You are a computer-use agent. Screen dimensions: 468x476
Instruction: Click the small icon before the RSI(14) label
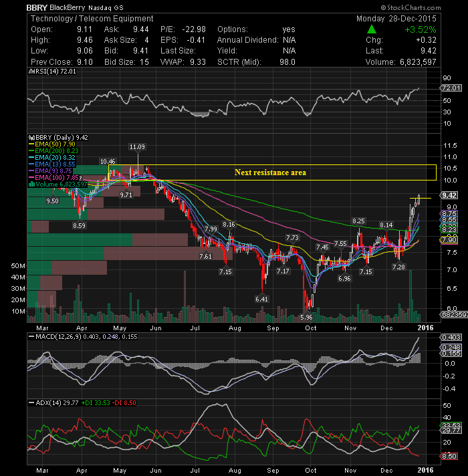pos(31,72)
